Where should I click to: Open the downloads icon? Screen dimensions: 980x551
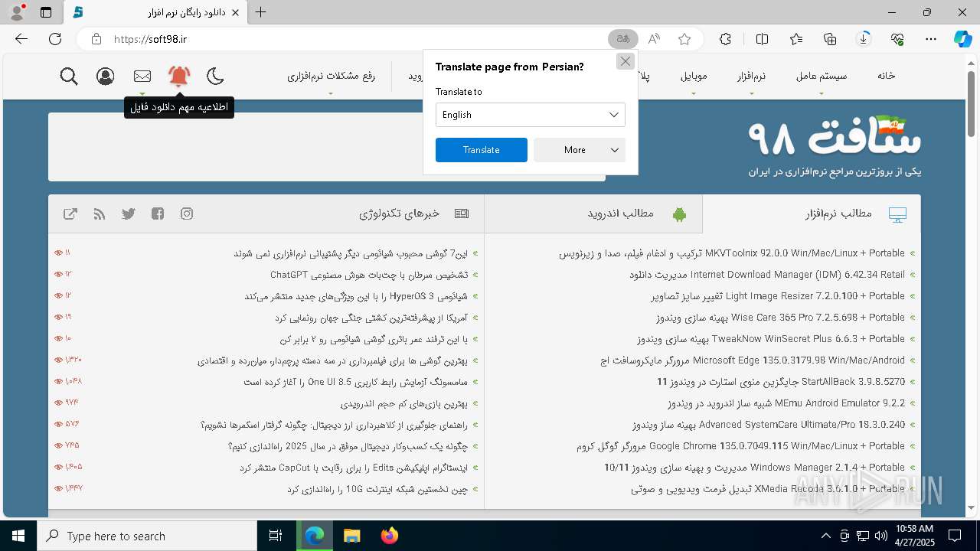pyautogui.click(x=864, y=39)
